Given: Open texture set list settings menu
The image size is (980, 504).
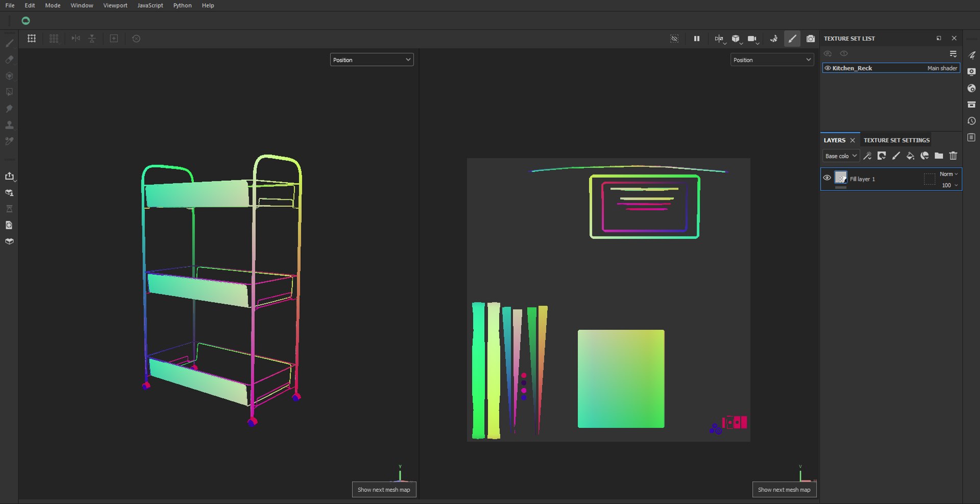Looking at the screenshot, I should tap(953, 54).
